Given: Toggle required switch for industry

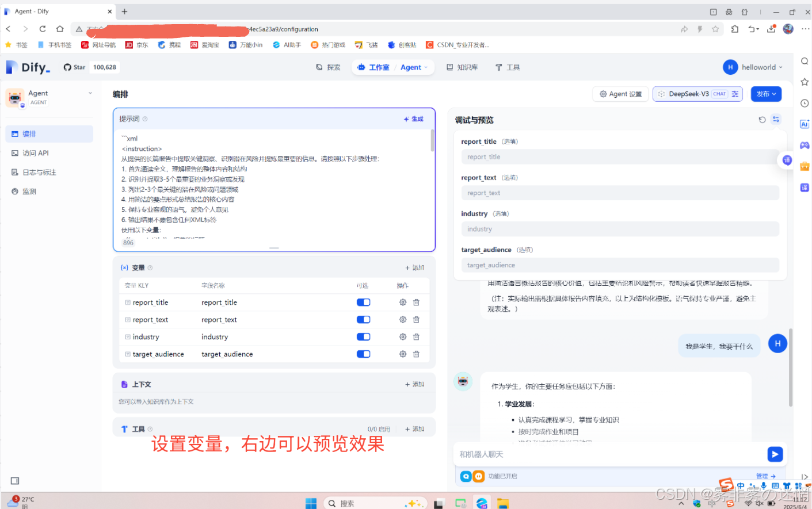Looking at the screenshot, I should coord(364,337).
